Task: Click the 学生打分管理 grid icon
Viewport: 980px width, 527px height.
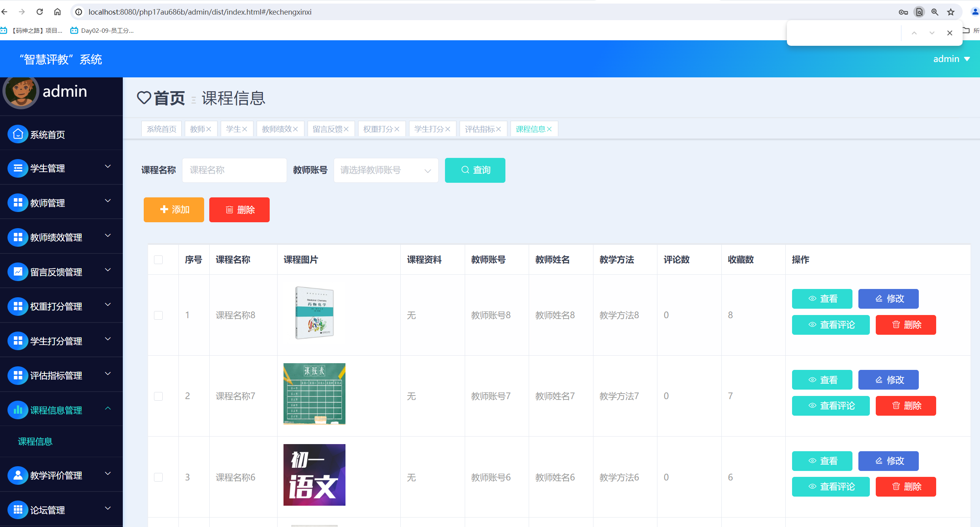Action: 18,341
